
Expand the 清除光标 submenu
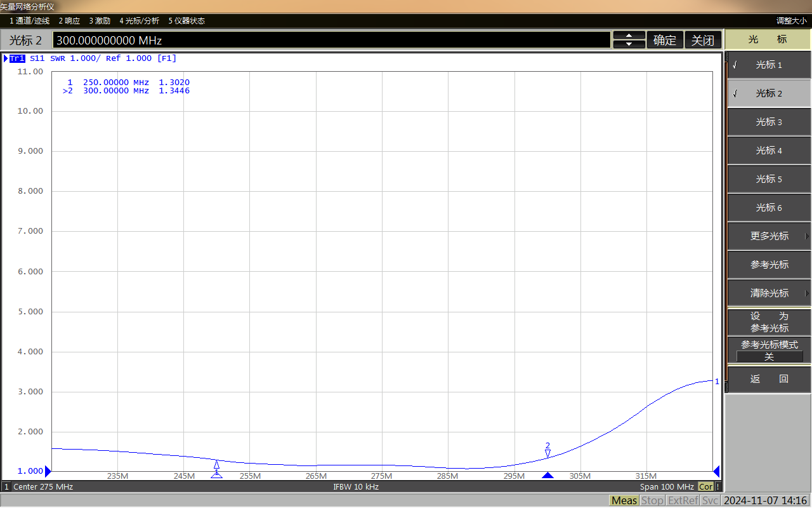pyautogui.click(x=768, y=293)
